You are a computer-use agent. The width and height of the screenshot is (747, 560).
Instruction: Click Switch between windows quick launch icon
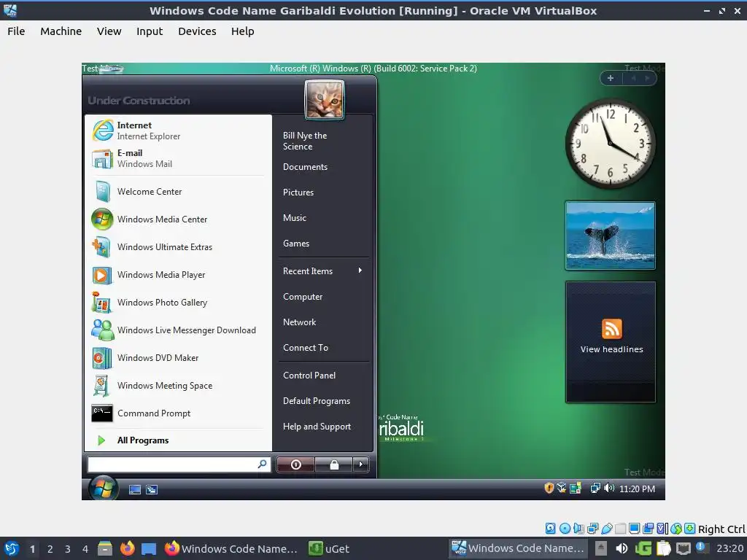(152, 489)
